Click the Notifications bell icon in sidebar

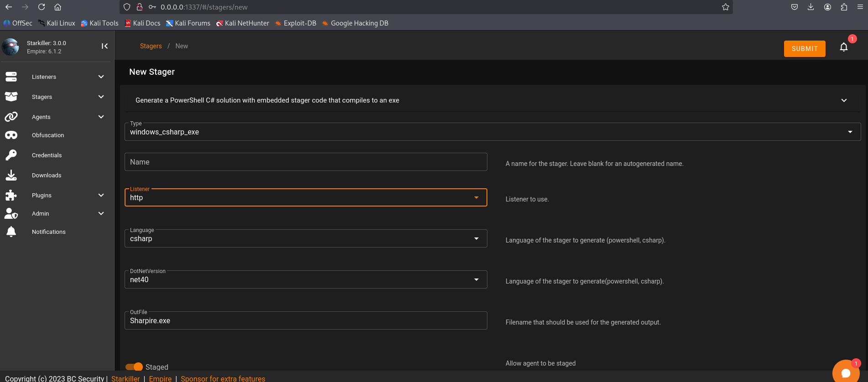pos(11,232)
